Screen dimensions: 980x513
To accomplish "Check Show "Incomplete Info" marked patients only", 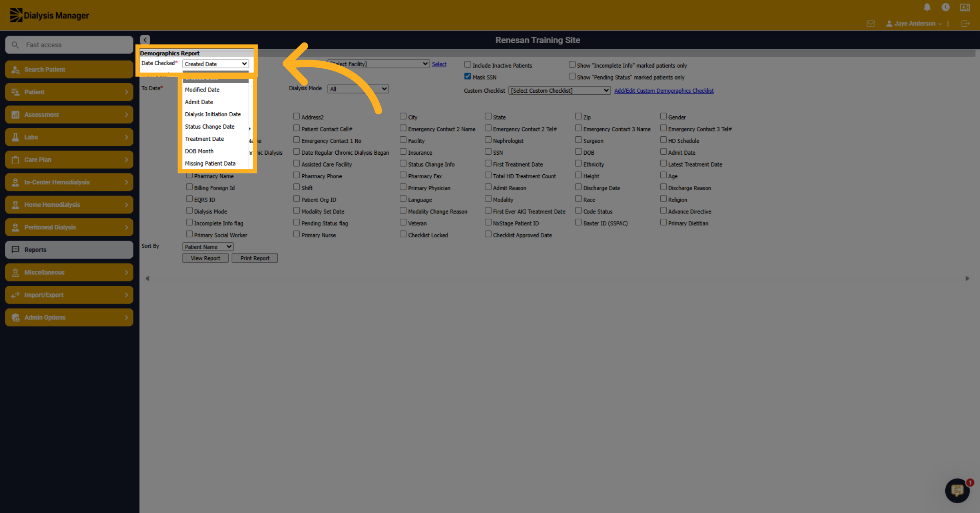I will [x=572, y=65].
